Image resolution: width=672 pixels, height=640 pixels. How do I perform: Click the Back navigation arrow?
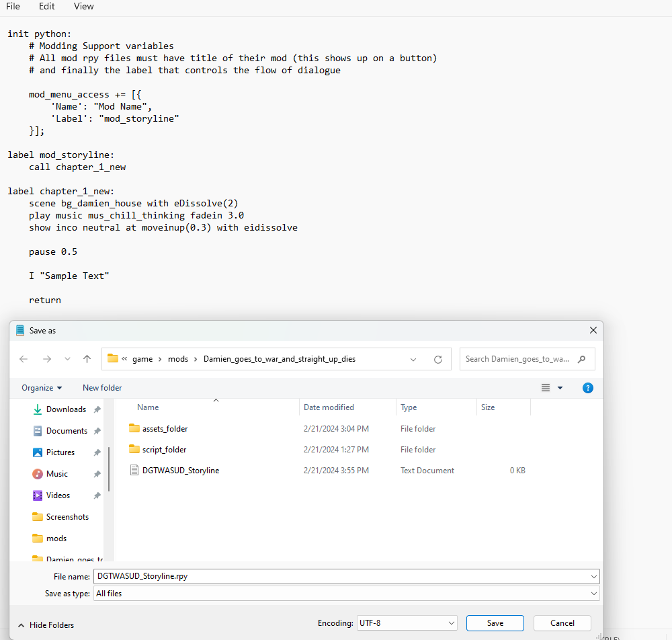[x=24, y=359]
